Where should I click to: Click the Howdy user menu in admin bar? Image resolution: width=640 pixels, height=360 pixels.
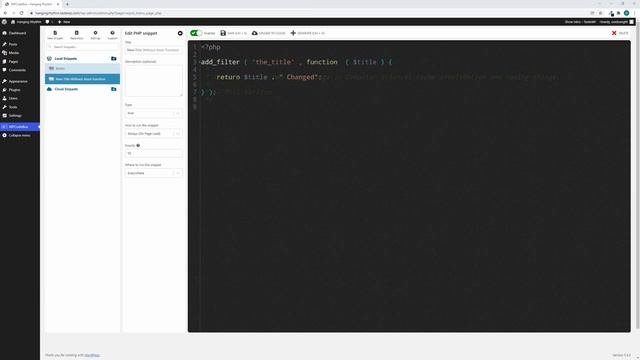(616, 22)
